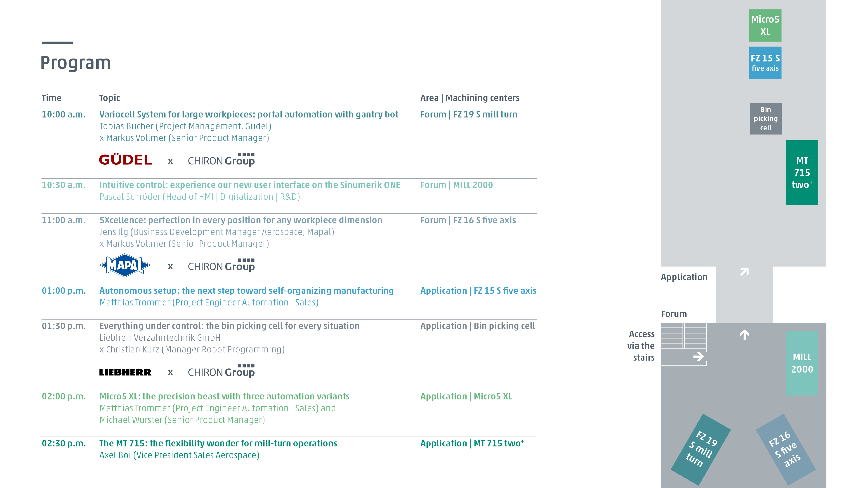The height and width of the screenshot is (488, 868).
Task: Open the Intuitive control Sinumerik ONE topic
Action: click(249, 185)
